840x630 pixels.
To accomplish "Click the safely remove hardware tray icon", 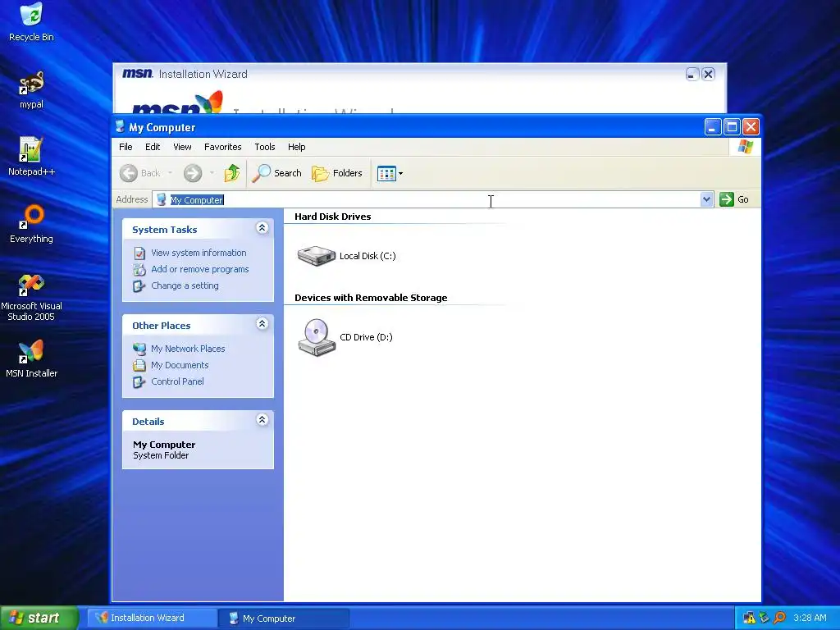I will [765, 619].
